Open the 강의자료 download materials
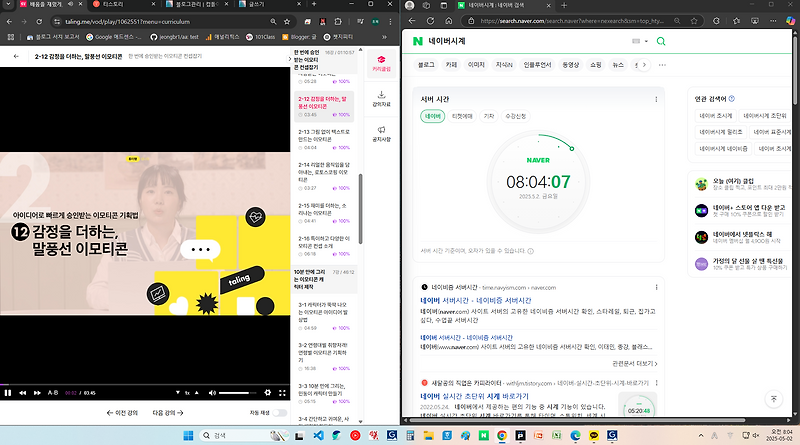The height and width of the screenshot is (445, 800). tap(381, 98)
